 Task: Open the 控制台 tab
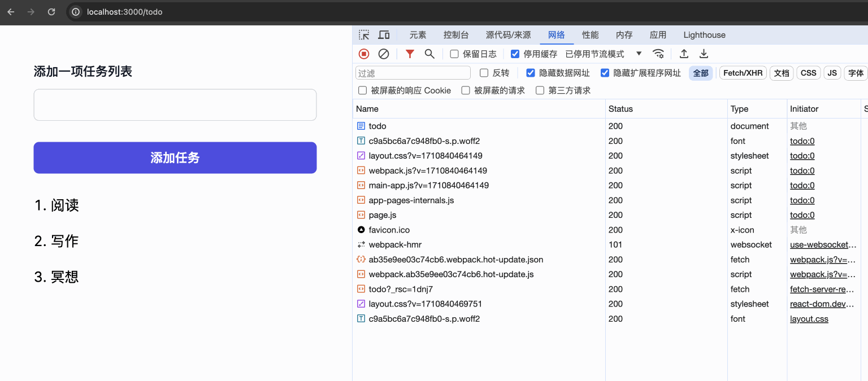click(456, 35)
